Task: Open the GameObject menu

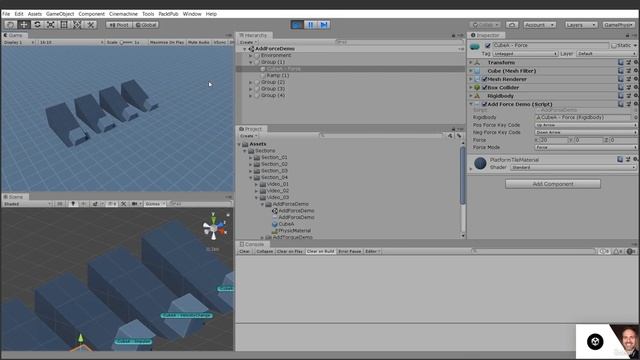Action: [60, 14]
